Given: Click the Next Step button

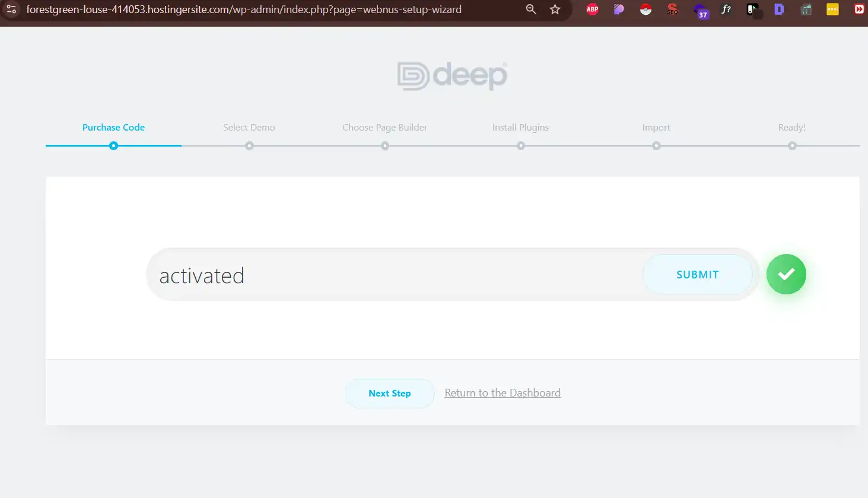Looking at the screenshot, I should (x=389, y=393).
